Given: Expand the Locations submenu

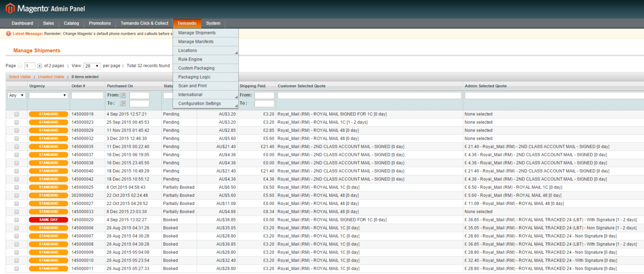Looking at the screenshot, I should coord(206,50).
